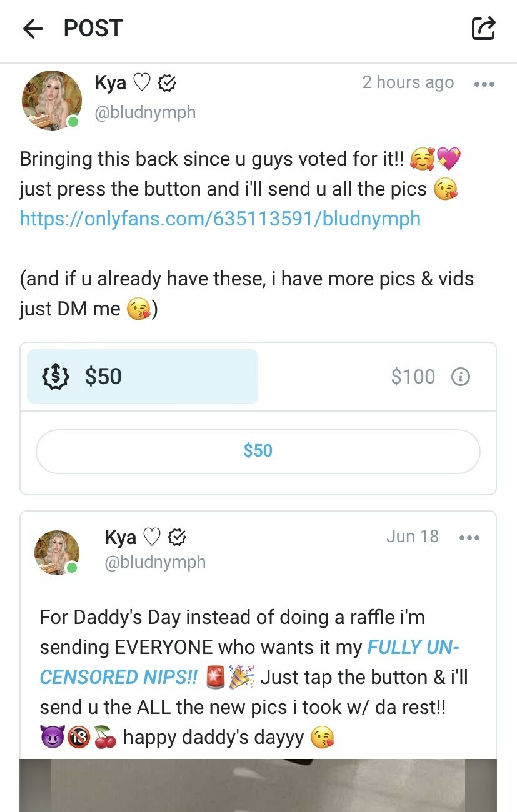Tap the dollar badge icon in progress bar
Screen dimensions: 517x812
coord(54,377)
